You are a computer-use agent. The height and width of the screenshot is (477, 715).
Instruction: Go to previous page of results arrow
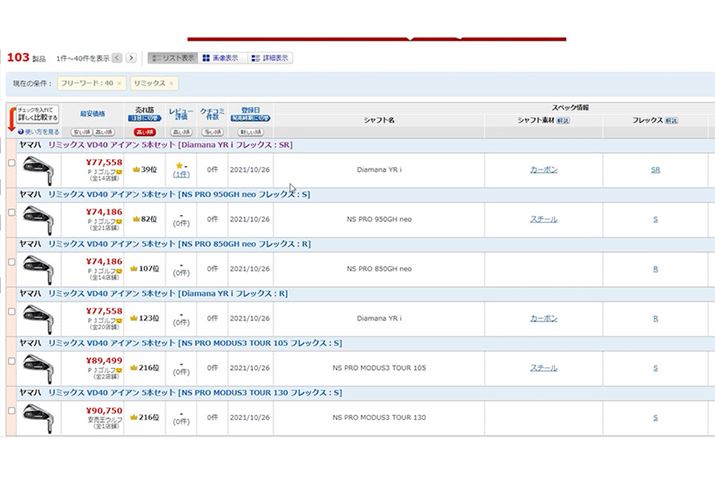click(117, 58)
